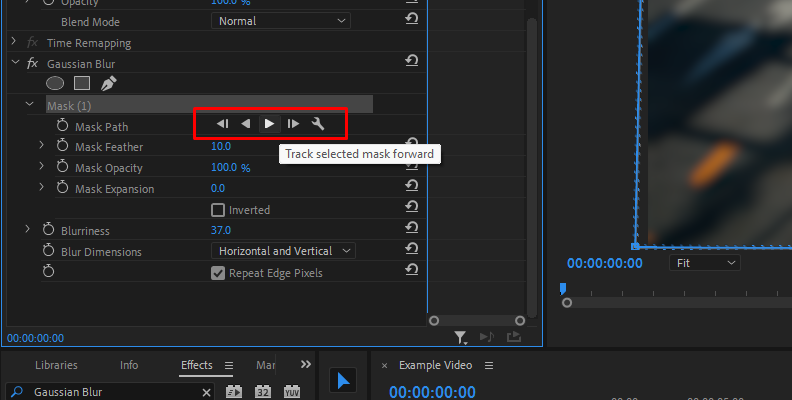Open the Example Video panel menu
The image size is (792, 400).
[x=489, y=365]
